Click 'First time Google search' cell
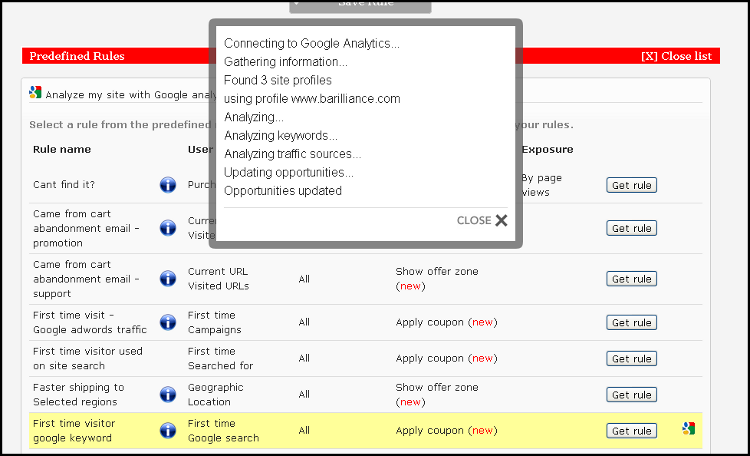 point(223,431)
